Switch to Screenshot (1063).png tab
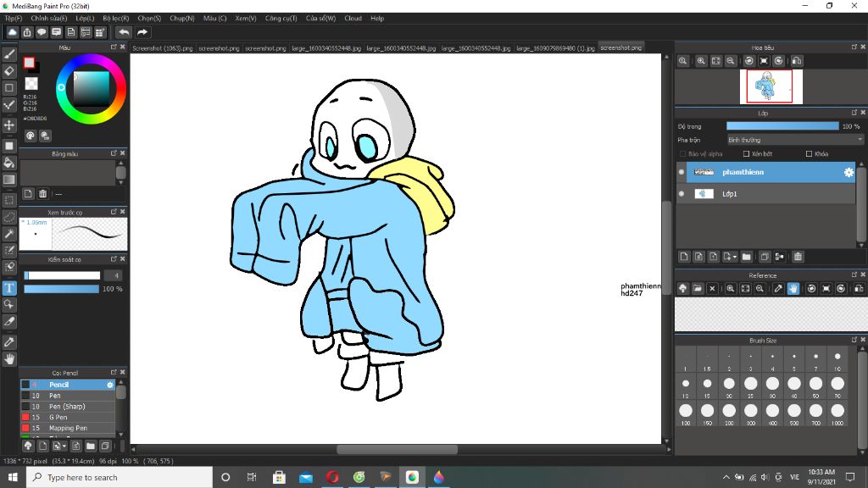The image size is (868, 488). point(162,48)
